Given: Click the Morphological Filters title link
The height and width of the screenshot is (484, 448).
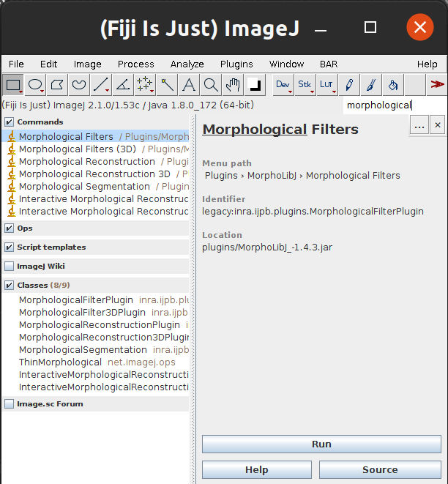Looking at the screenshot, I should coord(280,130).
